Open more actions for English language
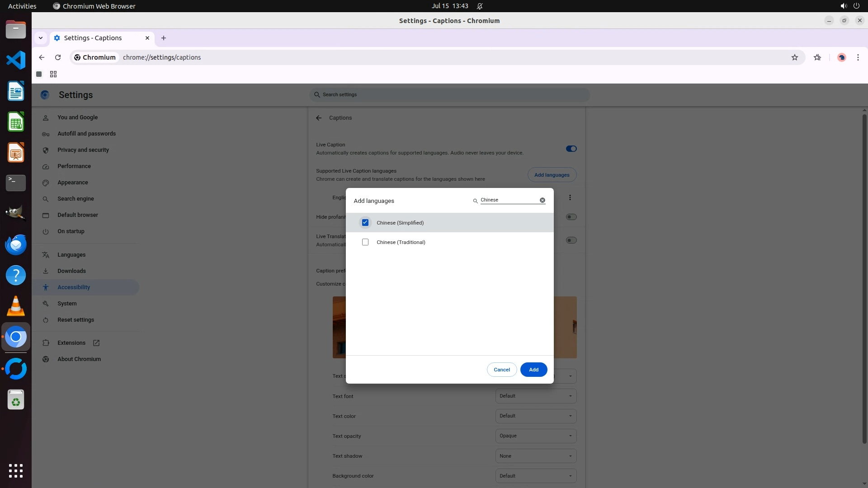868x488 pixels. point(570,197)
